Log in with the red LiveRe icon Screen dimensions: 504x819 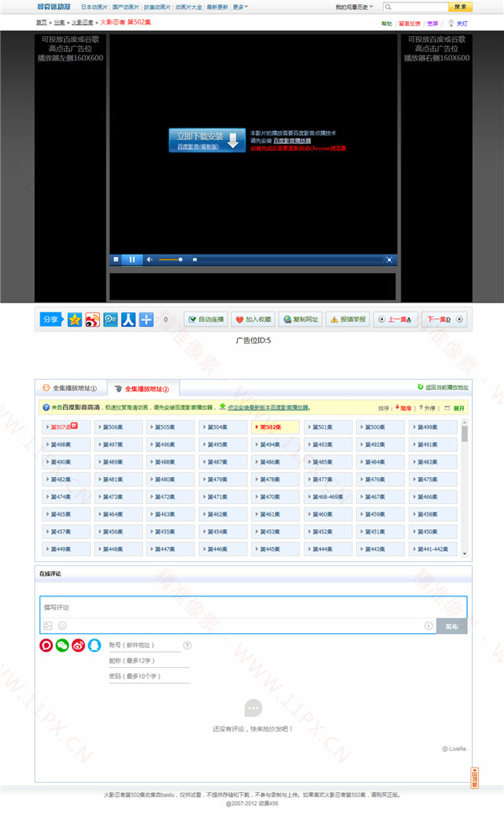point(46,646)
